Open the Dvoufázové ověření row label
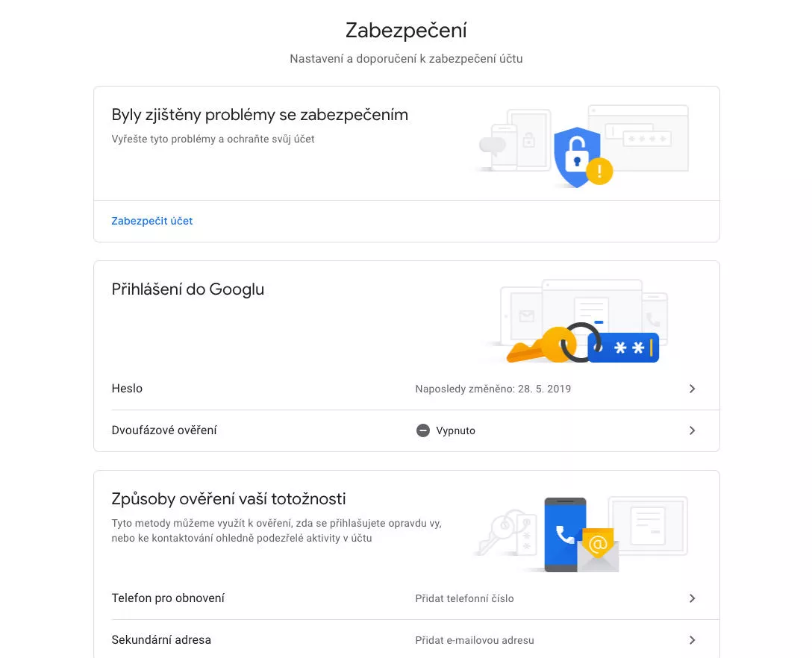 point(164,430)
